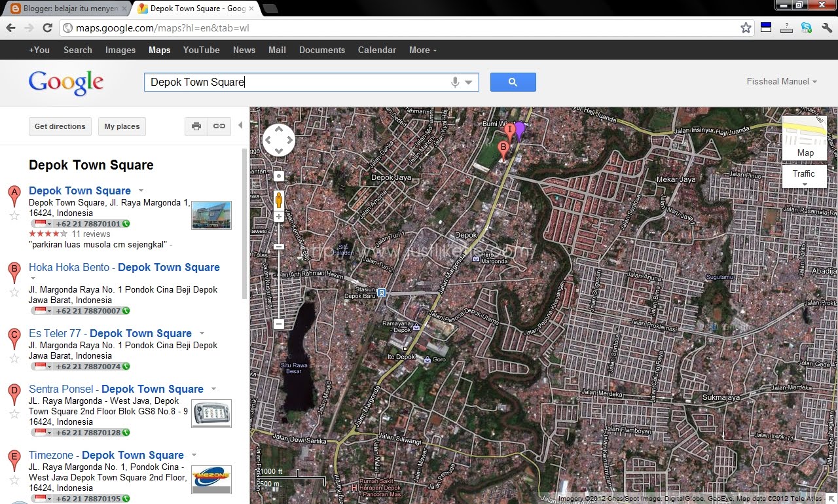Image resolution: width=838 pixels, height=504 pixels.
Task: Star the Sentra Ponsel result
Action: click(x=14, y=414)
